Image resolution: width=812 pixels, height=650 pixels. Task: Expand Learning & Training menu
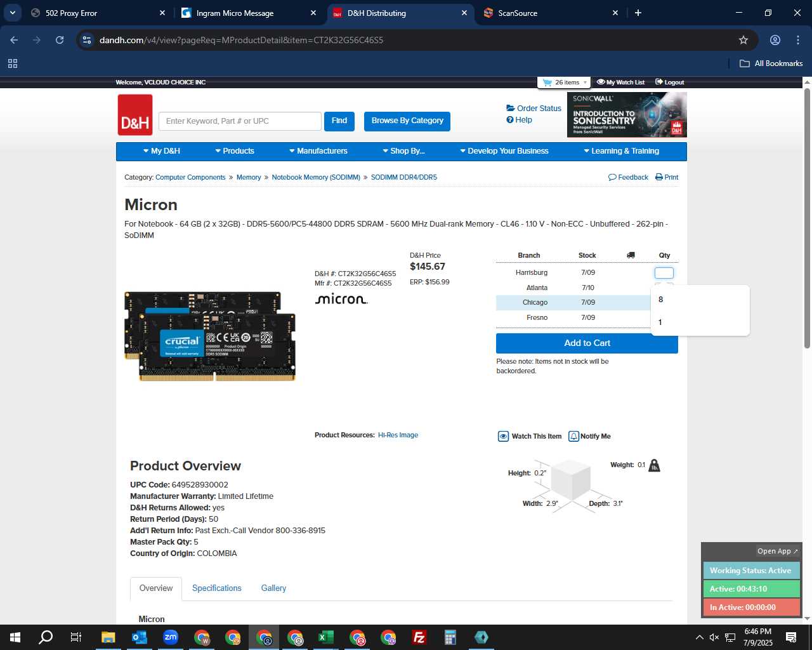point(622,151)
